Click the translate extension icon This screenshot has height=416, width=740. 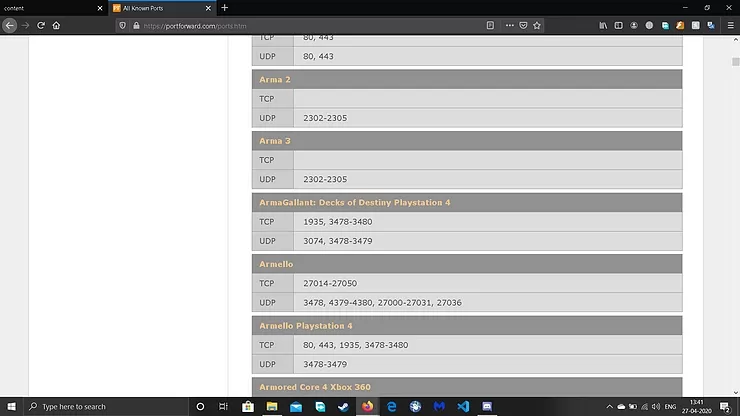pyautogui.click(x=711, y=25)
